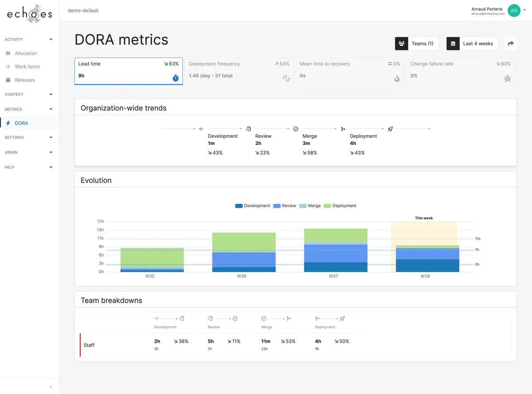Image resolution: width=532 pixels, height=394 pixels.
Task: Open the Teams (1) filter button
Action: 417,43
